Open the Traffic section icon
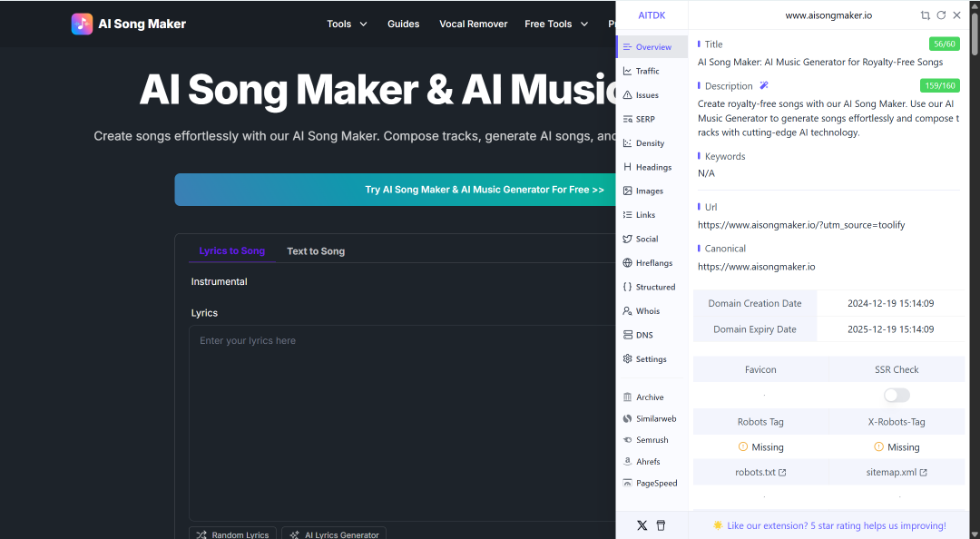This screenshot has width=980, height=539. click(x=628, y=72)
